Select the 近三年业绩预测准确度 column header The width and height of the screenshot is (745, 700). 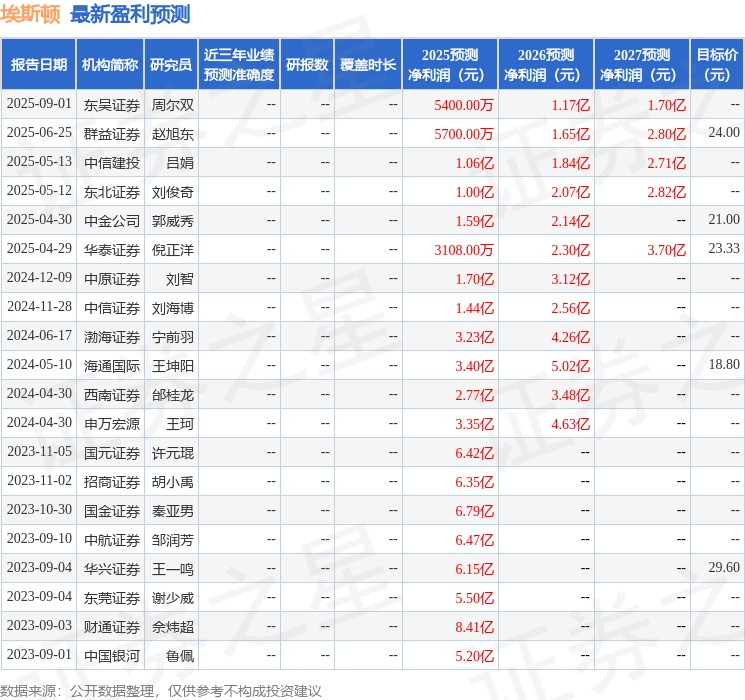coord(238,64)
